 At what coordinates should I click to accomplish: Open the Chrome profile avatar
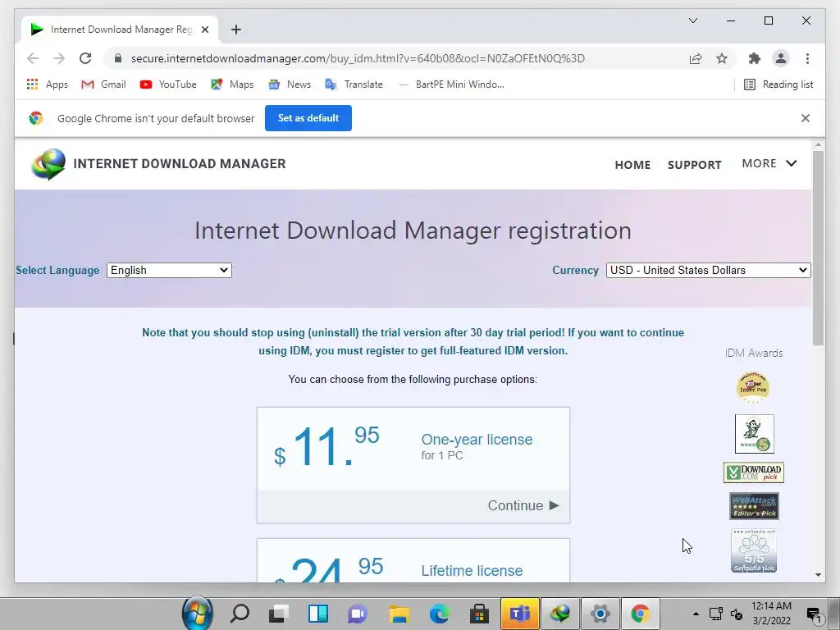[x=781, y=58]
